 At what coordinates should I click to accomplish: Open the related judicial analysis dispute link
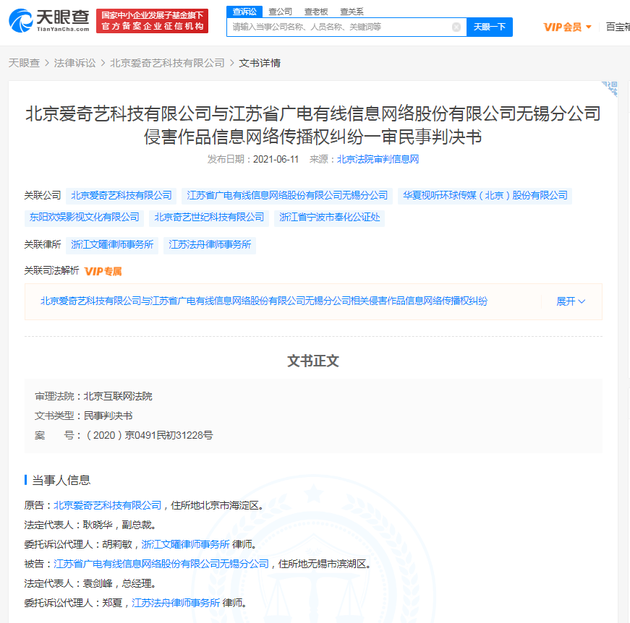[x=264, y=301]
